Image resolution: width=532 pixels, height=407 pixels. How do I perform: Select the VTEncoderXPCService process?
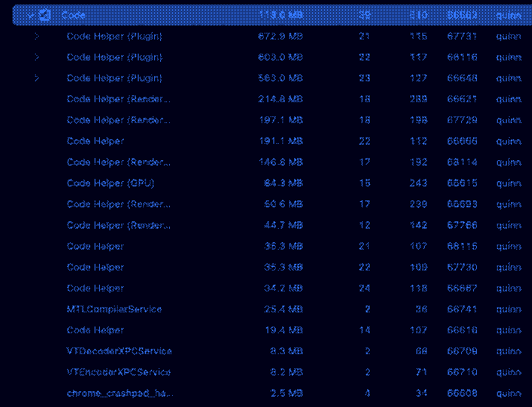coord(119,371)
